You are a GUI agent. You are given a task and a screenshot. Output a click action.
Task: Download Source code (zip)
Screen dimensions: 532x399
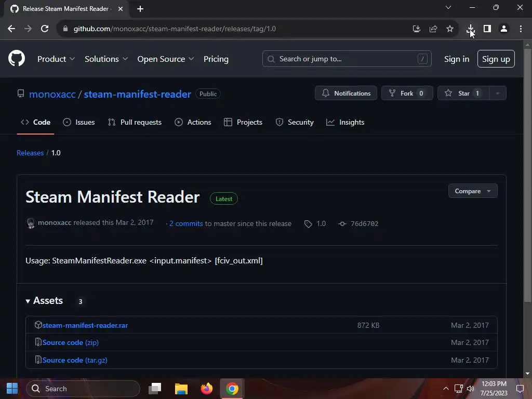coord(70,342)
